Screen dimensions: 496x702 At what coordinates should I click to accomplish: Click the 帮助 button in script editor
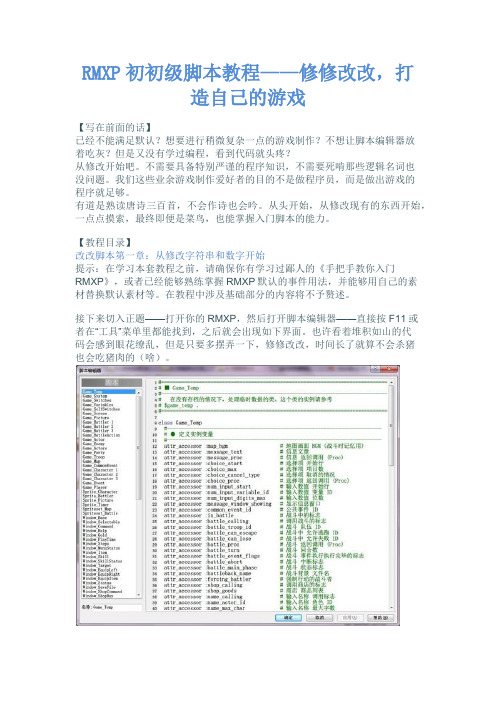tap(381, 617)
